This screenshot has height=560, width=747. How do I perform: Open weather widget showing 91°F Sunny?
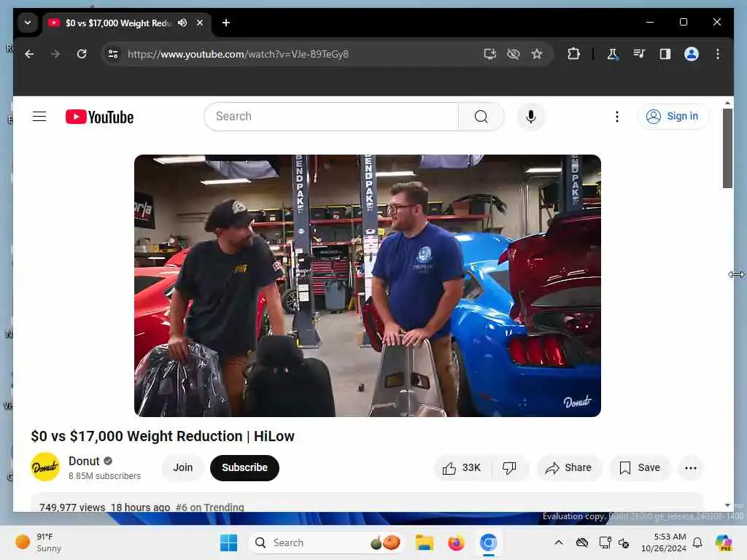coord(39,542)
